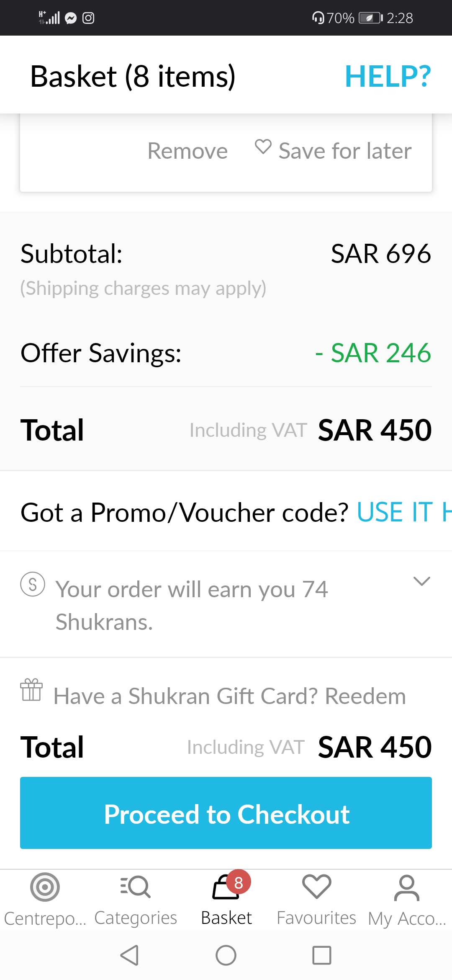Expand the Shukrans earnings chevron
Viewport: 452px width, 980px height.
[421, 581]
